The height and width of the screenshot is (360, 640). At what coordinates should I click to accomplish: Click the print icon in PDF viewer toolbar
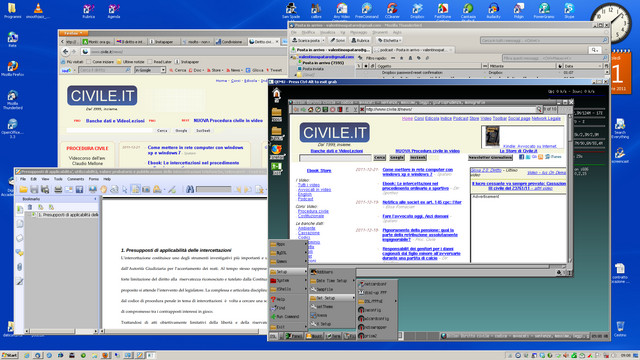tap(58, 189)
